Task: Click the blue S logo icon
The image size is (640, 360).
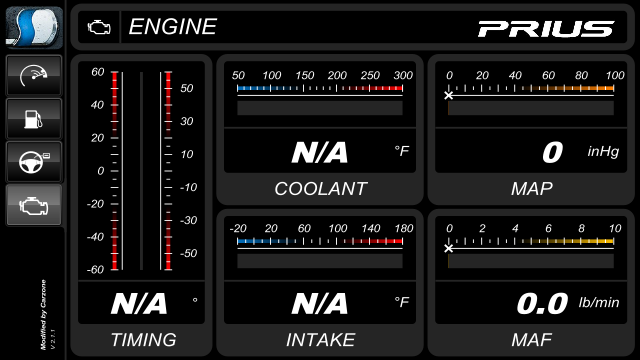Action: [x=34, y=27]
